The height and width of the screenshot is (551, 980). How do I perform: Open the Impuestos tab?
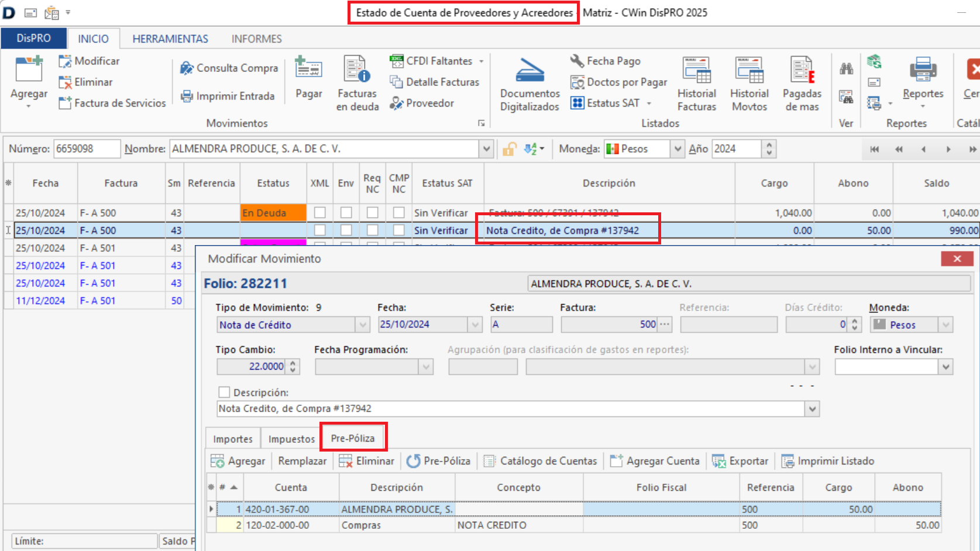[x=291, y=439]
